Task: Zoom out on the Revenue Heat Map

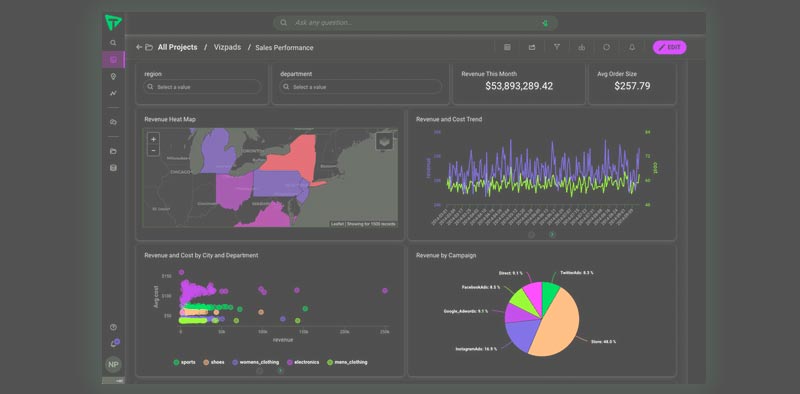Action: (x=154, y=151)
